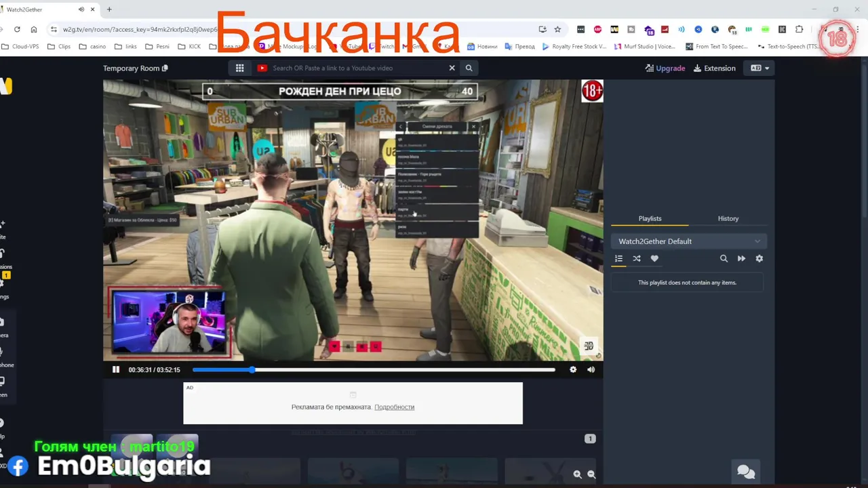Click the badge number 1 above thumbnails
868x488 pixels.
pyautogui.click(x=590, y=439)
